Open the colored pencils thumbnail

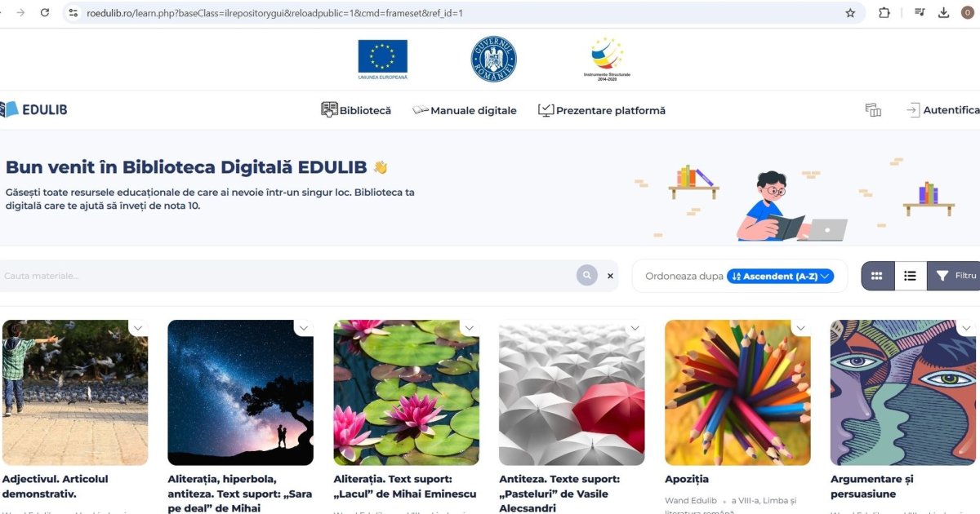click(738, 392)
